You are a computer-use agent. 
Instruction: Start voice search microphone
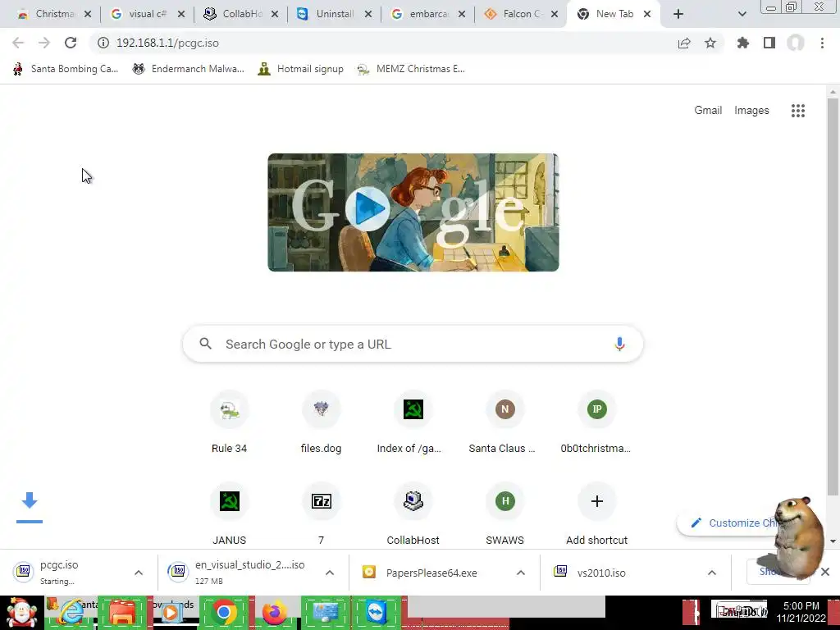coord(619,344)
